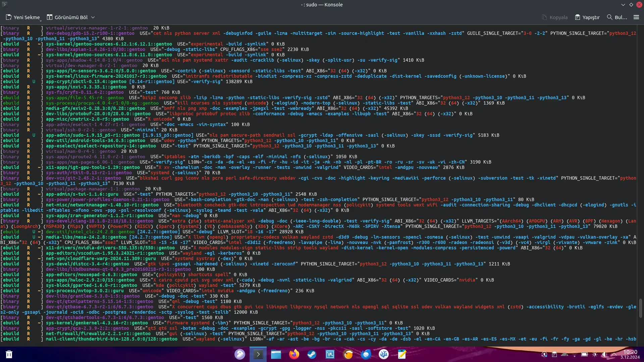Viewport: 644px width, 362px height.
Task: Click the Konsole vertical scrollbar handle
Action: pyautogui.click(x=640, y=308)
